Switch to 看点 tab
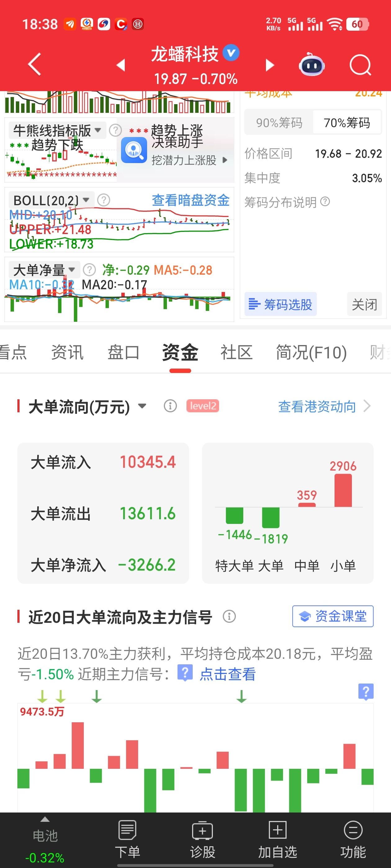 pos(13,352)
